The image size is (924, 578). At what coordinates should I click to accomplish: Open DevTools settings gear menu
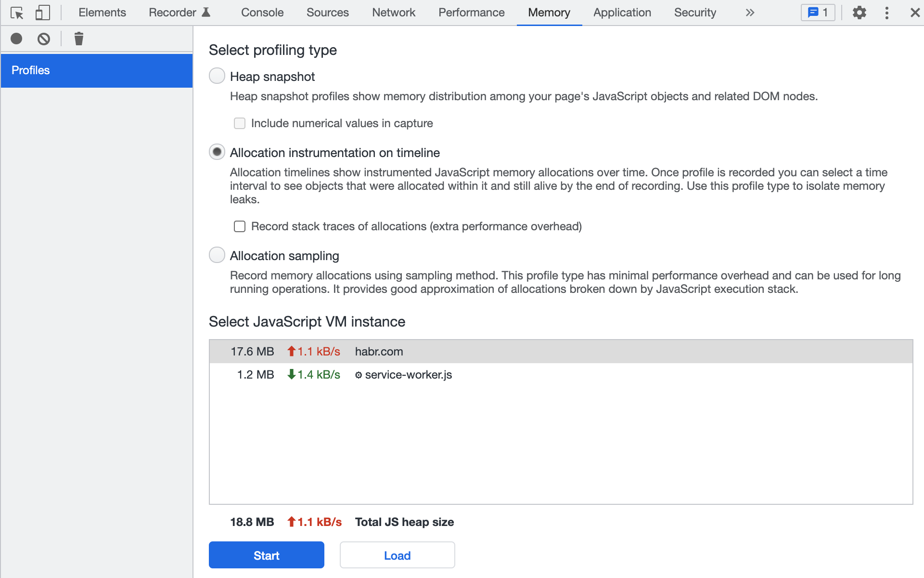pos(859,13)
